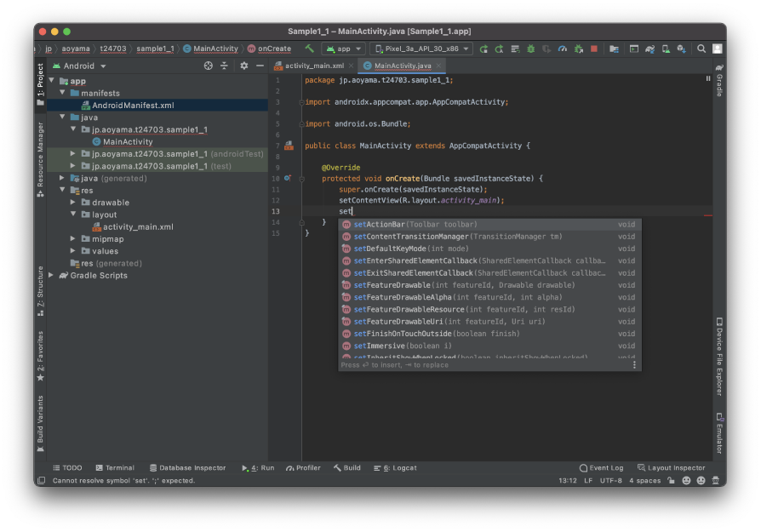
Task: Hide the Project panel with the minus icon
Action: (260, 66)
